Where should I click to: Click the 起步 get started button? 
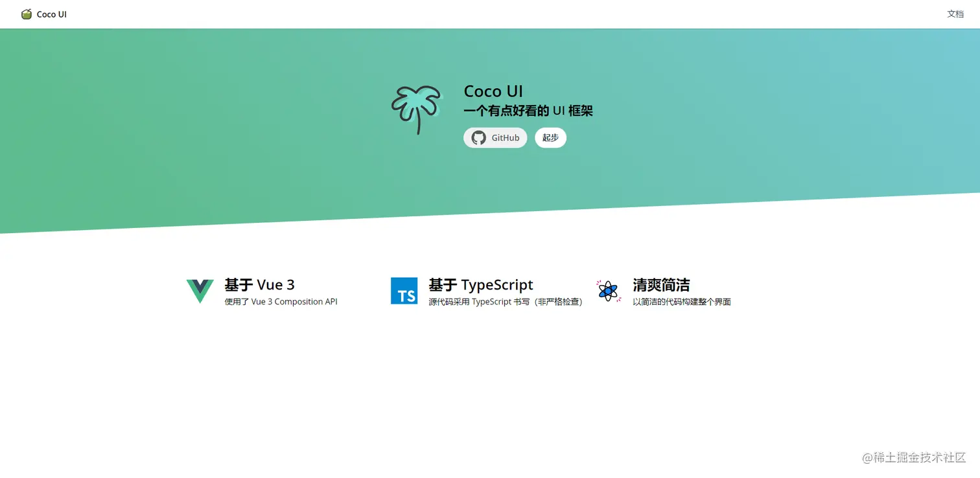click(x=550, y=138)
